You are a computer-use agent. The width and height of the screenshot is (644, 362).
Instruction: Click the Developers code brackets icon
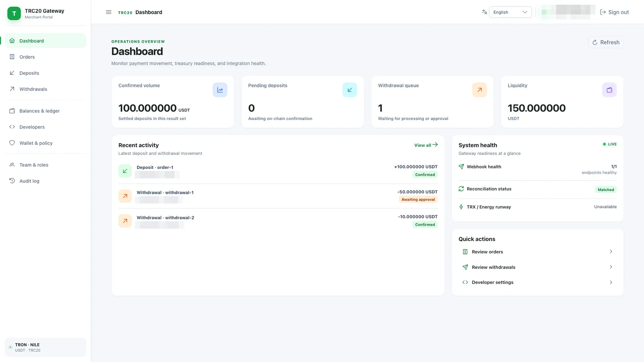coord(12,127)
